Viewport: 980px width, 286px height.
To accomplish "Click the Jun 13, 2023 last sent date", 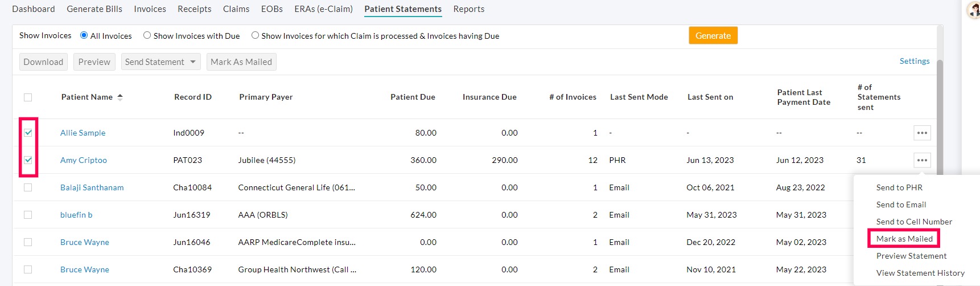I will [710, 160].
